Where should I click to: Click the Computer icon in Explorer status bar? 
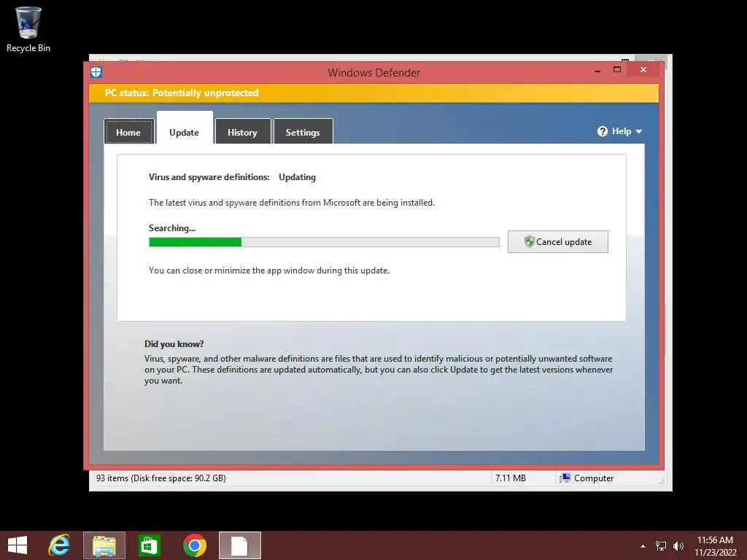(x=565, y=478)
